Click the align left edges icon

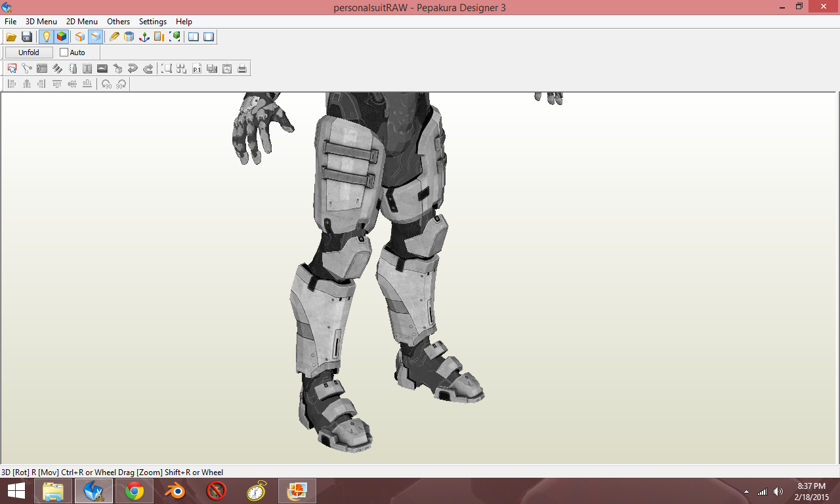pos(12,84)
